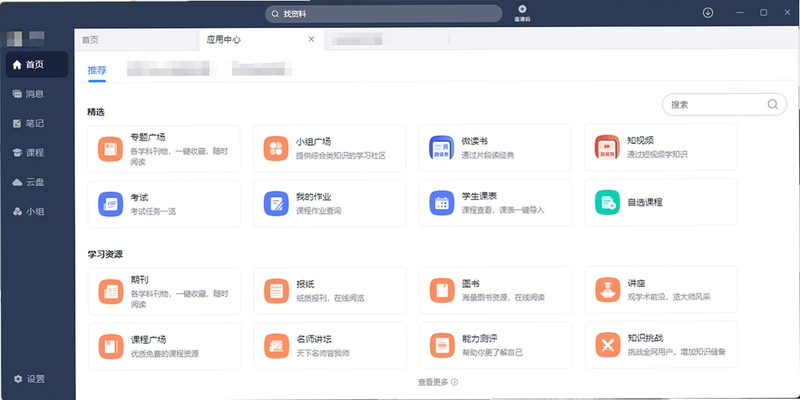Open the 小组广场 app icon
The width and height of the screenshot is (800, 400).
coord(276,148)
